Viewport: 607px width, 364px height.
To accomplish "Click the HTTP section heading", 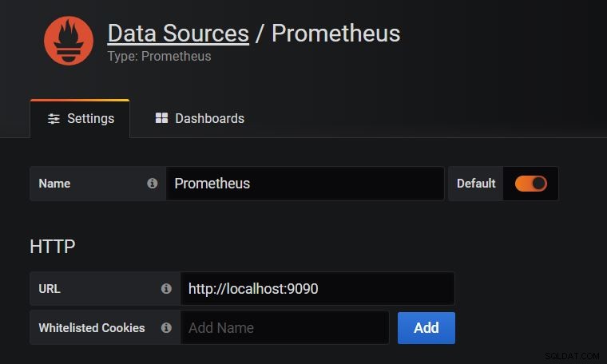I will pos(53,247).
